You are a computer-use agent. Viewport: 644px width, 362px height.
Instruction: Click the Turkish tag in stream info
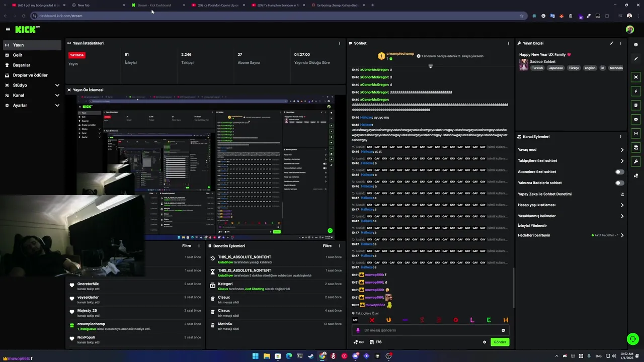point(537,68)
